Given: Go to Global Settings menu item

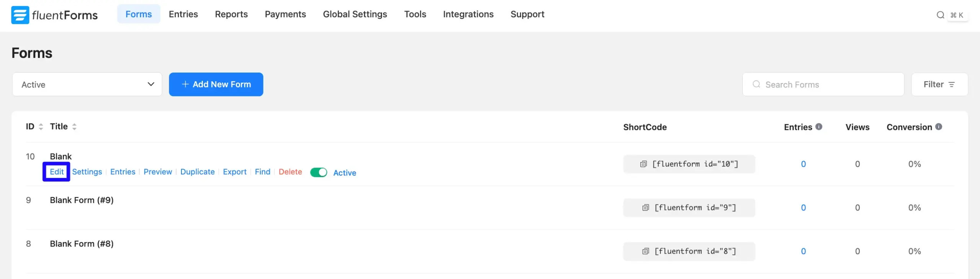Looking at the screenshot, I should click(x=355, y=14).
